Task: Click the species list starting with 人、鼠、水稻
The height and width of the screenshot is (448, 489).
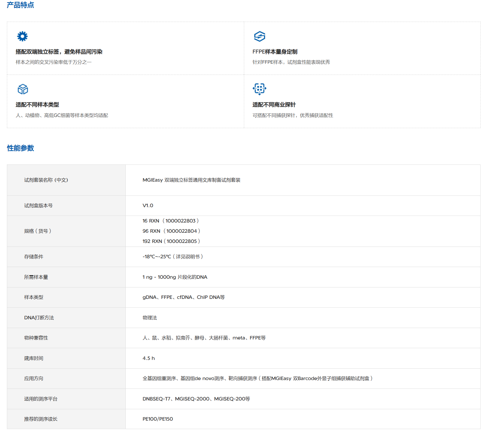Action: [204, 338]
